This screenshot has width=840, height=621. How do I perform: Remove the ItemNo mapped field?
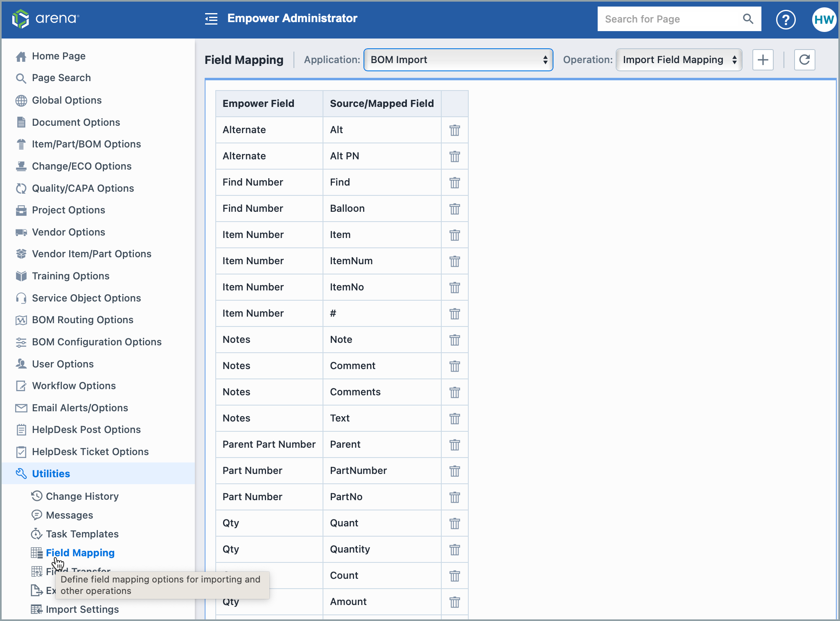coord(454,288)
